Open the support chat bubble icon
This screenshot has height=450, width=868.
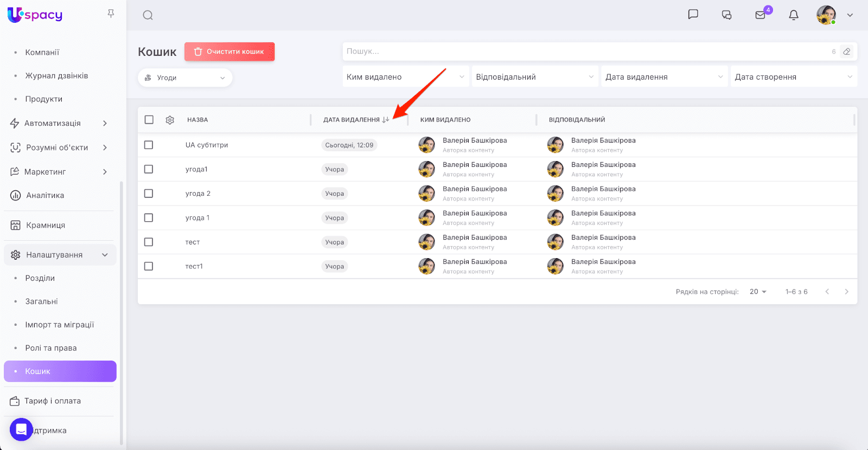pyautogui.click(x=21, y=429)
